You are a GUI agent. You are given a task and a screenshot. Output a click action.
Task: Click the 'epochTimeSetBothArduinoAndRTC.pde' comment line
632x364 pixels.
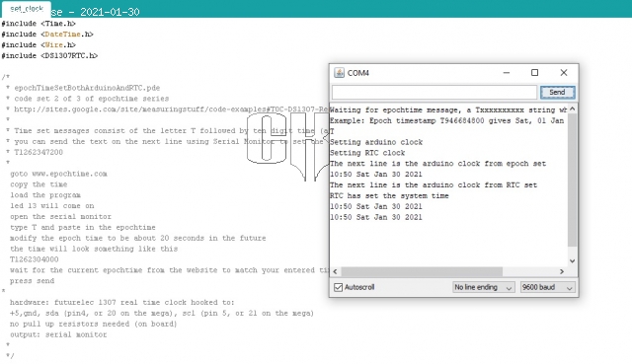83,88
